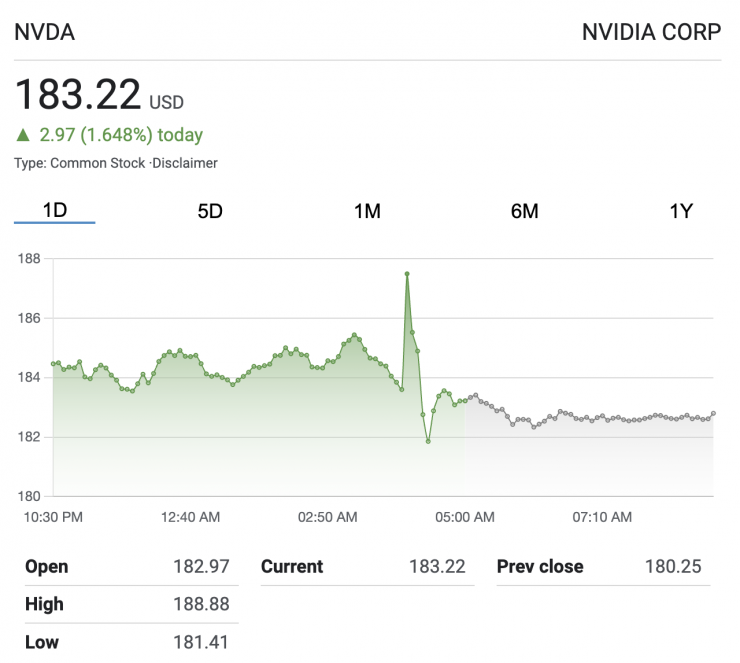Screen dimensions: 740x663
Task: Click the 10:30 PM time axis label
Action: 52,517
